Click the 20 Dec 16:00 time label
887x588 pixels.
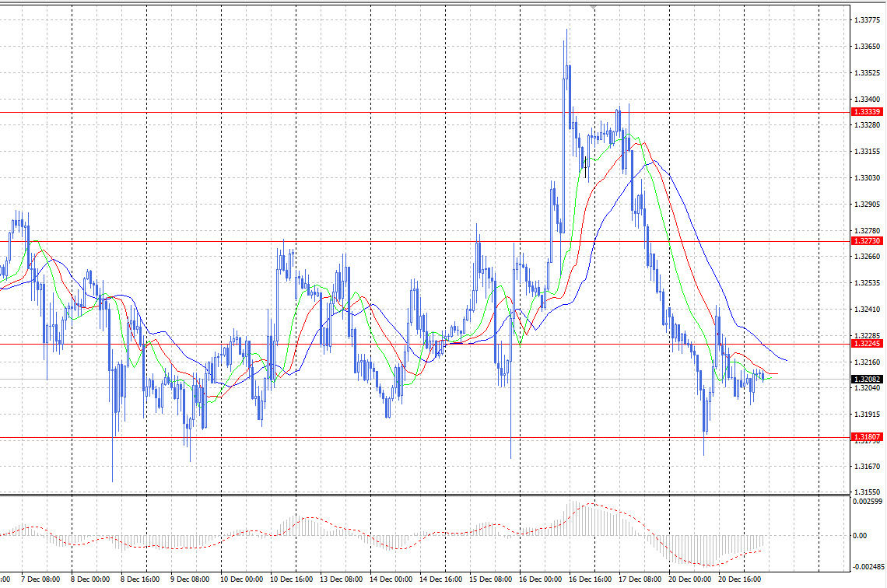[739, 579]
